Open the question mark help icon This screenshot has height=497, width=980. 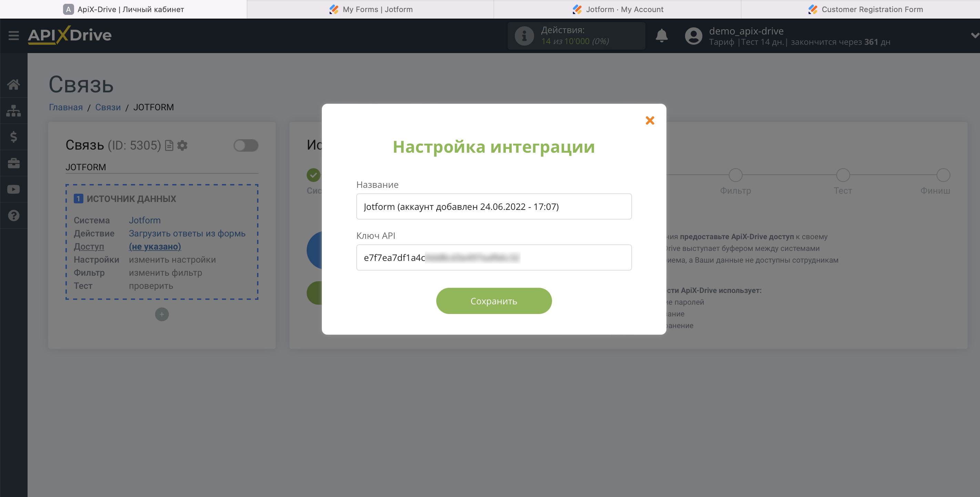tap(14, 216)
